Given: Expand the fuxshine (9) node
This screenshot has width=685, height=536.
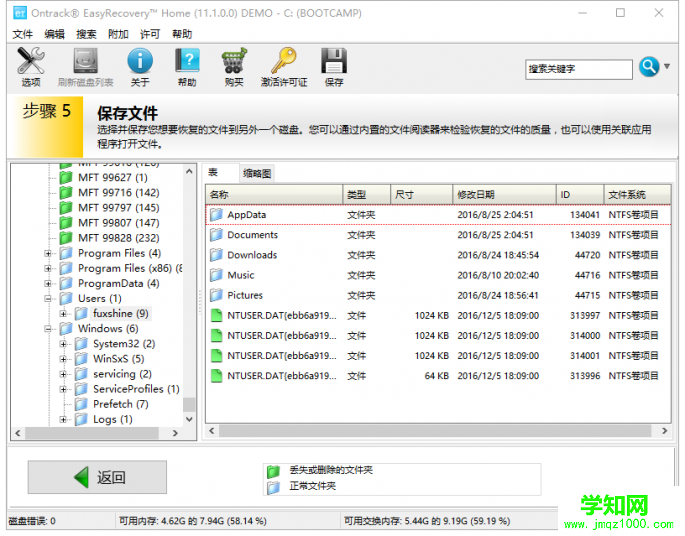Looking at the screenshot, I should (63, 314).
